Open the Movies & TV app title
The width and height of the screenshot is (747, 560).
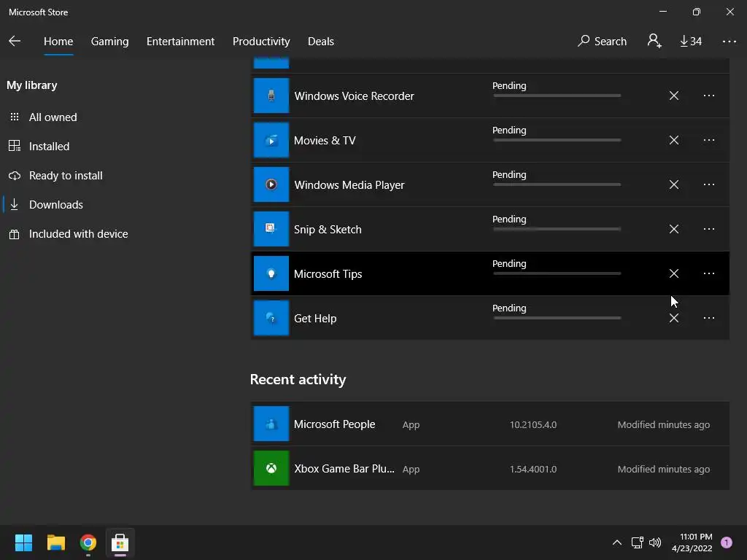coord(325,141)
